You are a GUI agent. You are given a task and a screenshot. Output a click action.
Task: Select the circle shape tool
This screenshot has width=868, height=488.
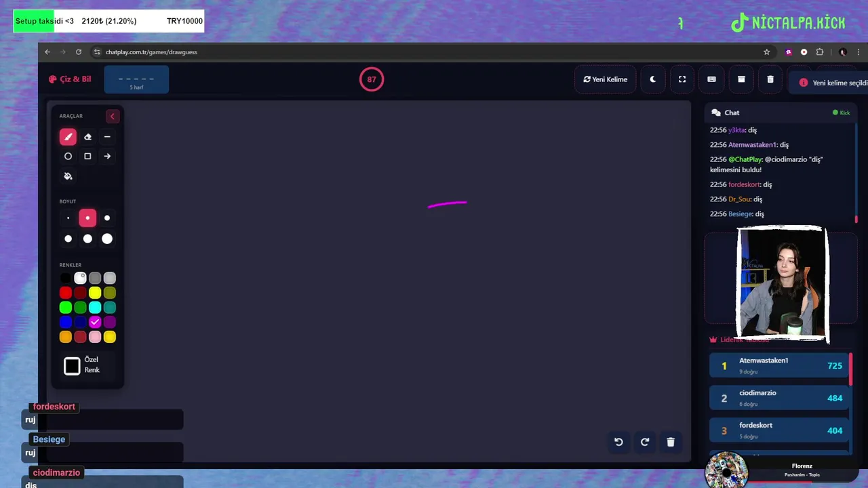click(68, 157)
